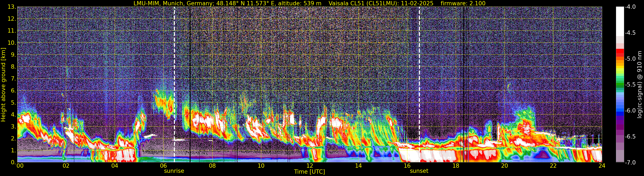Click the 'Height above ground [km]' axis title
Screen dimensions: 644x176
pos(3,85)
